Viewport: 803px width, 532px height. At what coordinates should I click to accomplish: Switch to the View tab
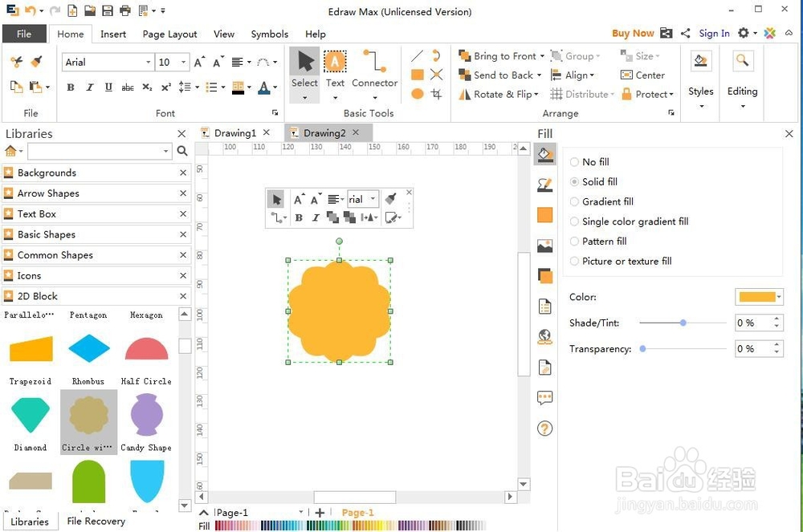(224, 34)
